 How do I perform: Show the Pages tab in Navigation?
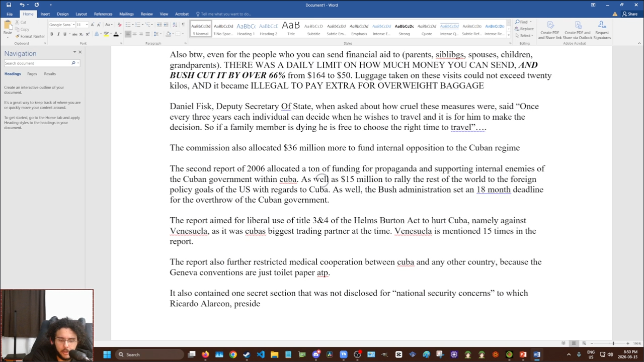click(x=32, y=74)
